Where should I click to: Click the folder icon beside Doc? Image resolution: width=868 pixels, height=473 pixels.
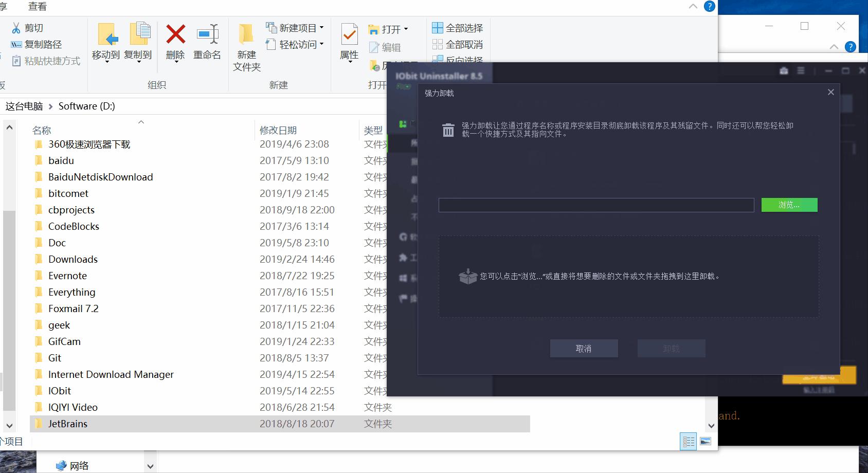coord(39,243)
